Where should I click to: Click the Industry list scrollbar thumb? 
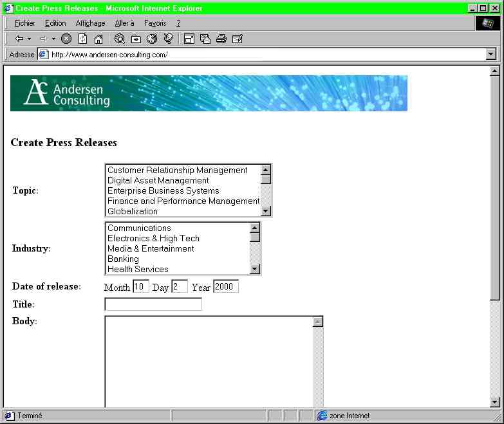click(x=254, y=237)
